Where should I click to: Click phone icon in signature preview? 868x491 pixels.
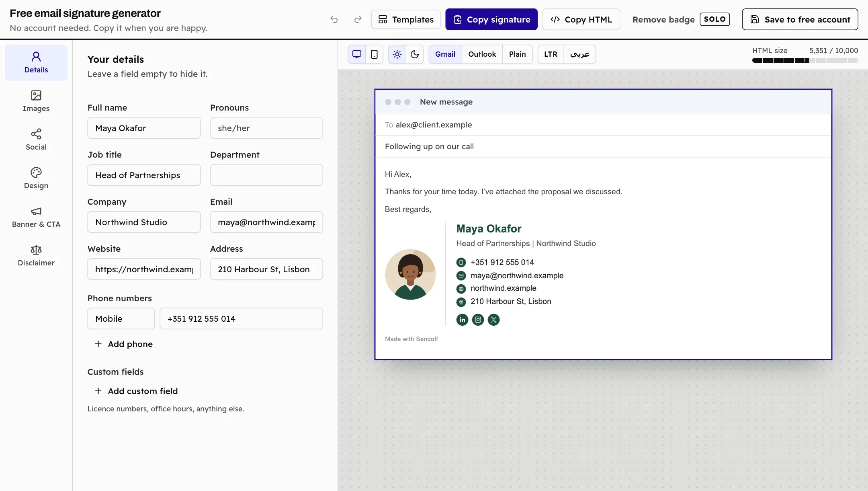tap(461, 263)
